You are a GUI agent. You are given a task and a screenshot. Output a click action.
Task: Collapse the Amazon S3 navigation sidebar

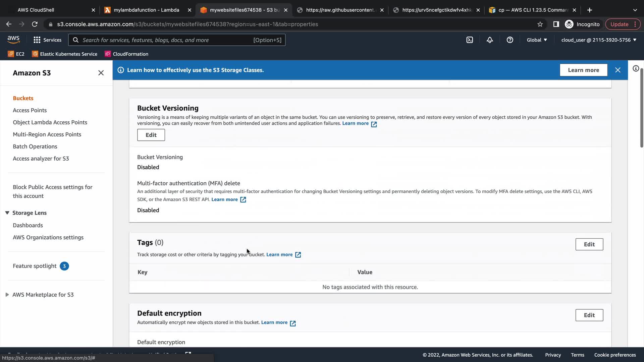[101, 73]
